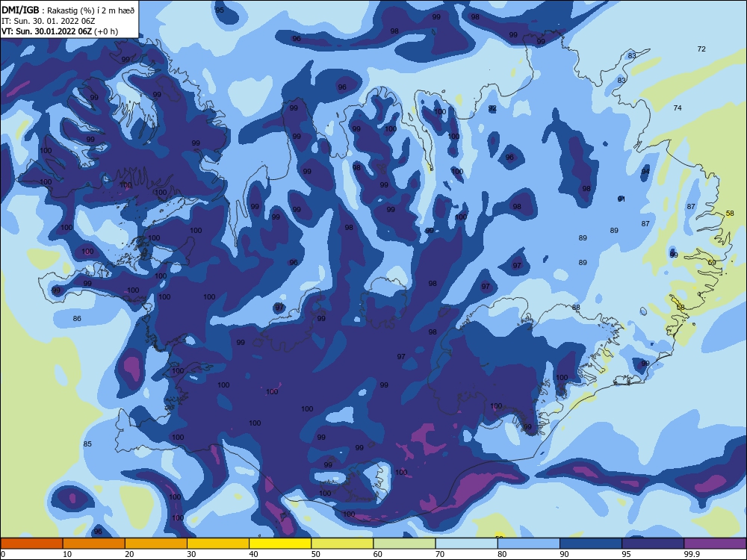Click the legend label '20'
This screenshot has width=747, height=560.
[x=129, y=554]
